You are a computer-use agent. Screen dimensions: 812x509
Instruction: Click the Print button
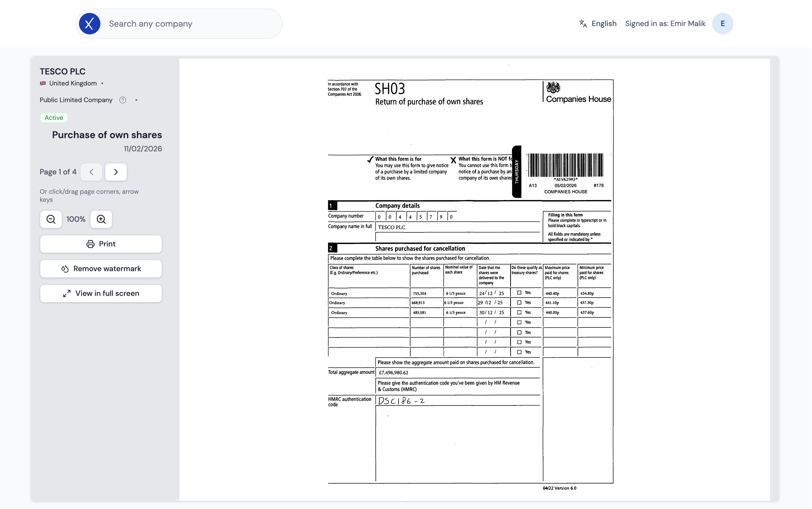coord(101,244)
